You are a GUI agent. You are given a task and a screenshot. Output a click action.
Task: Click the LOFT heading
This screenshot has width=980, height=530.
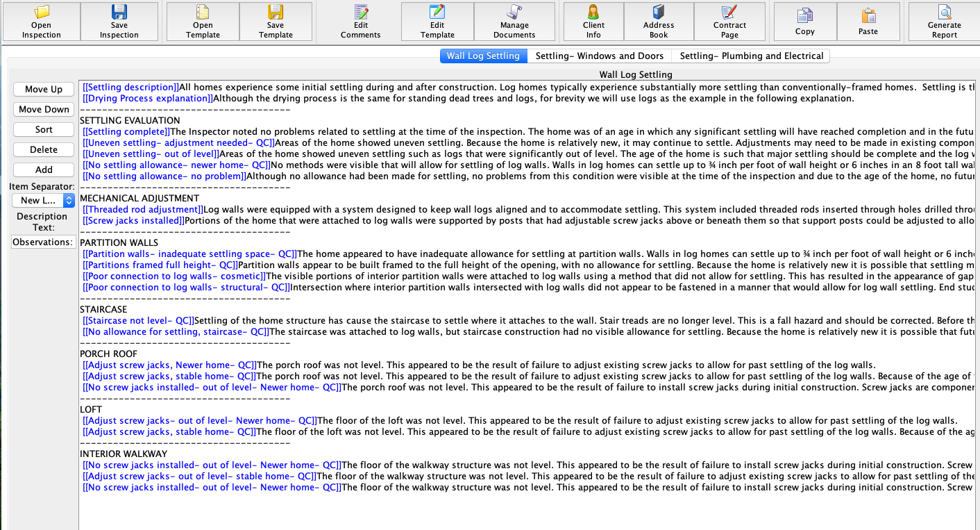[x=91, y=409]
